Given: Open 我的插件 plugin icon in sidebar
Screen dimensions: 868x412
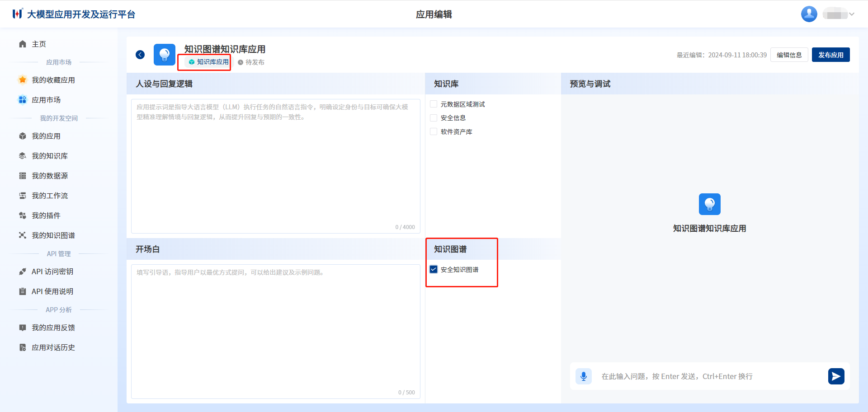Looking at the screenshot, I should 23,215.
